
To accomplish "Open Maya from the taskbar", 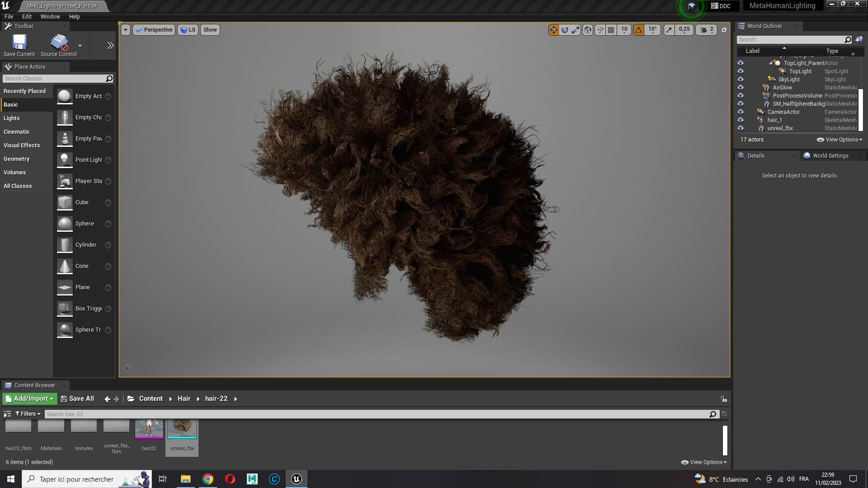I will 252,479.
